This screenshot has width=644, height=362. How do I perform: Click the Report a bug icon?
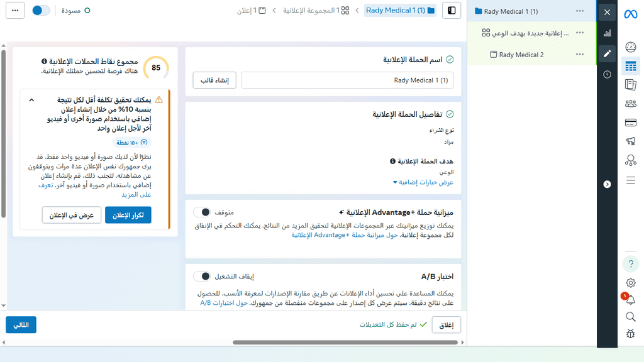point(630,334)
